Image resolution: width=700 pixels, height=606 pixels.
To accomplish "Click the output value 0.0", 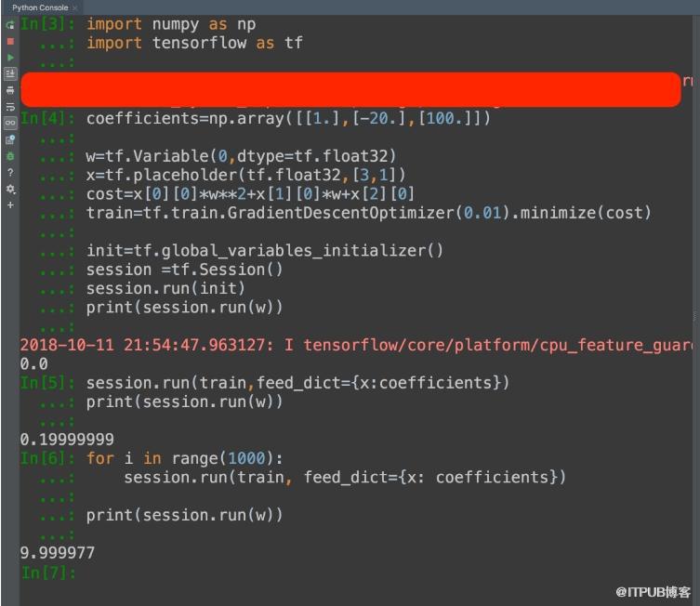I will [33, 364].
